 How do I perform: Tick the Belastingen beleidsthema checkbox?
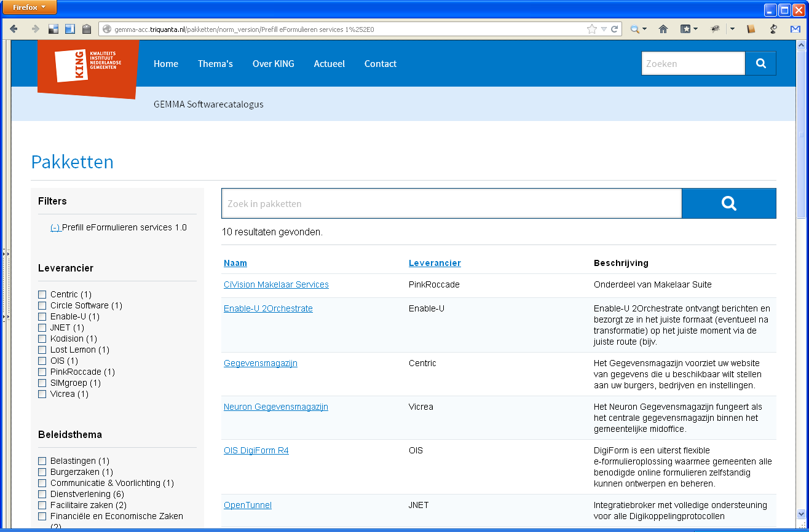[x=42, y=461]
